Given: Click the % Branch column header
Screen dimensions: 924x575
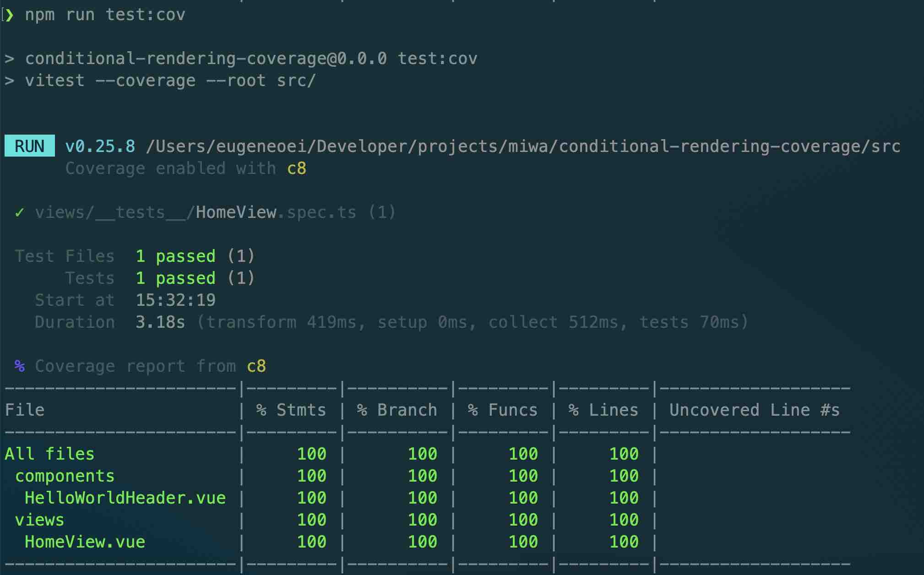Looking at the screenshot, I should point(397,410).
